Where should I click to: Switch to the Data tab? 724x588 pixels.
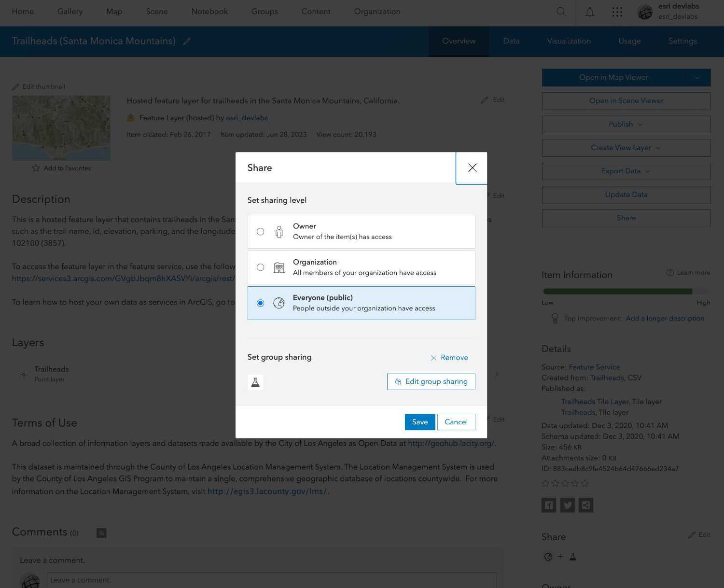pyautogui.click(x=511, y=41)
